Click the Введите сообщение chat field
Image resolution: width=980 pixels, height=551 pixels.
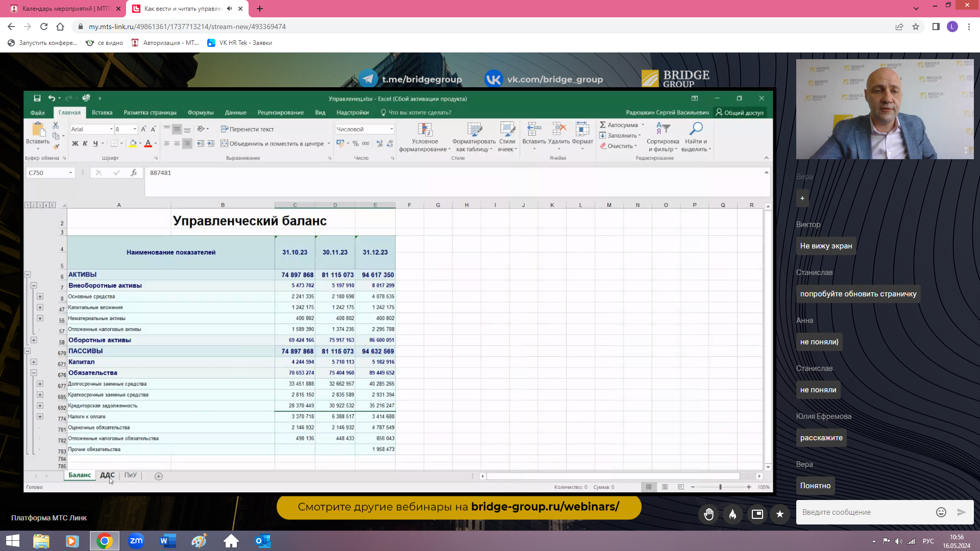864,512
